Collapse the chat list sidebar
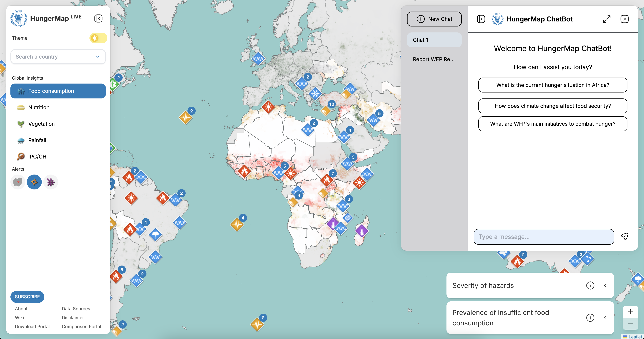This screenshot has height=339, width=644. [481, 19]
